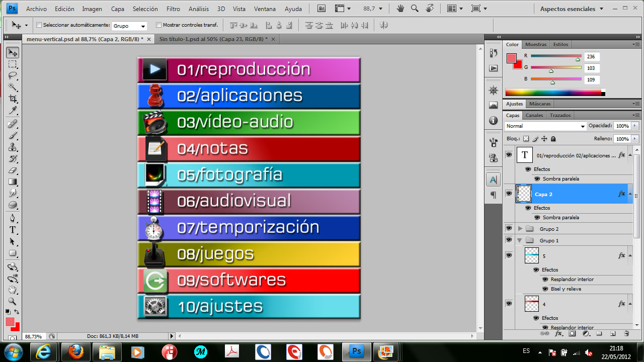
Task: Click the foreground color swatch in Color panel
Action: [512, 58]
